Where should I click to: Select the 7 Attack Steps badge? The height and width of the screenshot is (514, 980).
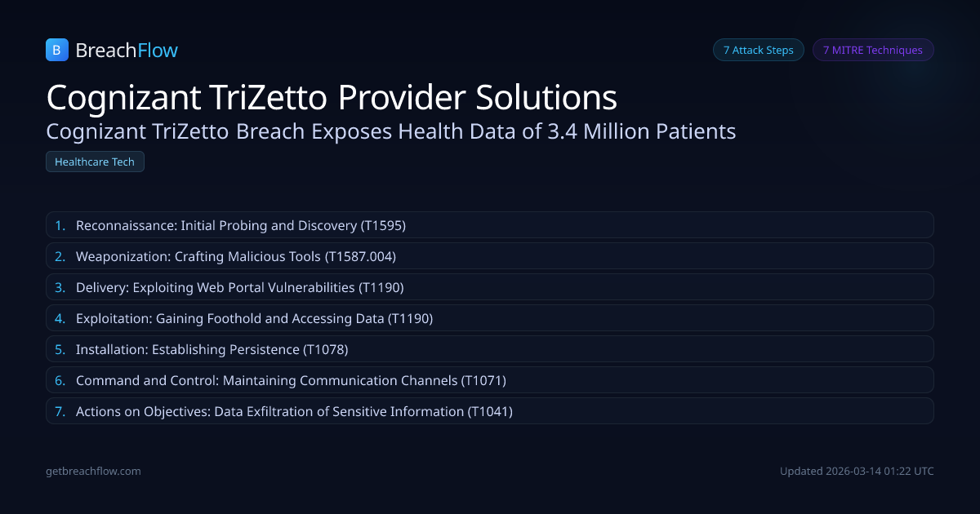(x=758, y=50)
